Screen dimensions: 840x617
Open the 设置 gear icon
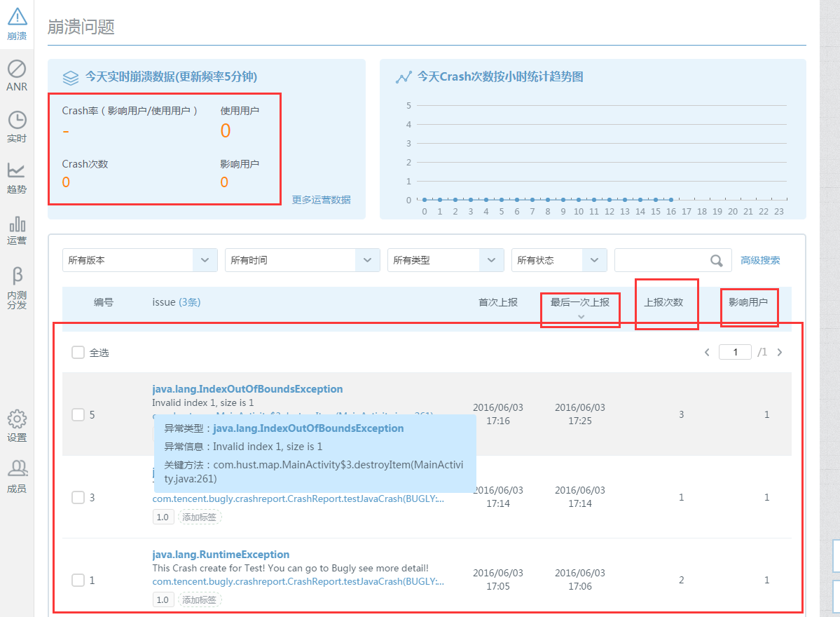click(17, 426)
